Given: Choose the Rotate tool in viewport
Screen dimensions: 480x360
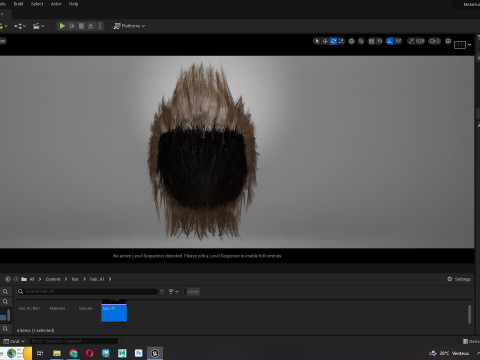Looking at the screenshot, I should tap(333, 41).
